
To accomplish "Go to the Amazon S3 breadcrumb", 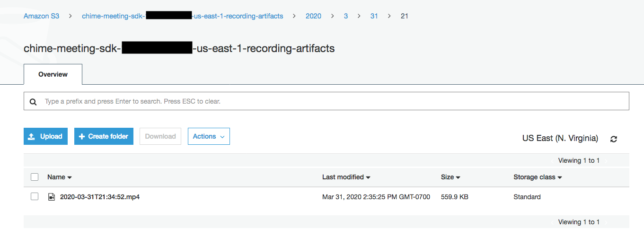I will (x=42, y=16).
